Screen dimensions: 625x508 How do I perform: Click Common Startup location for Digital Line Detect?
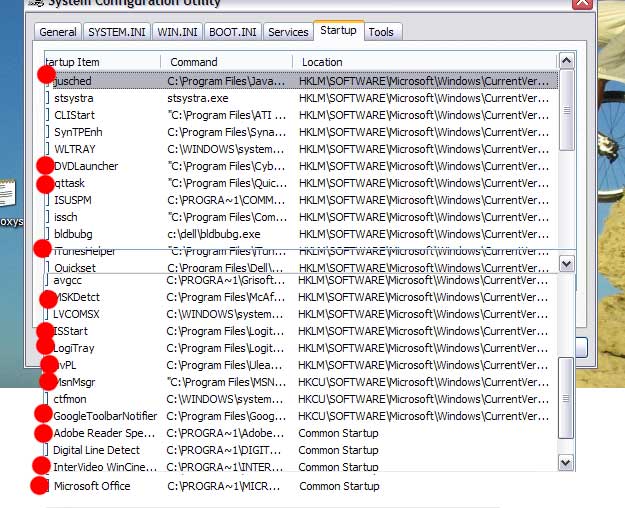338,450
